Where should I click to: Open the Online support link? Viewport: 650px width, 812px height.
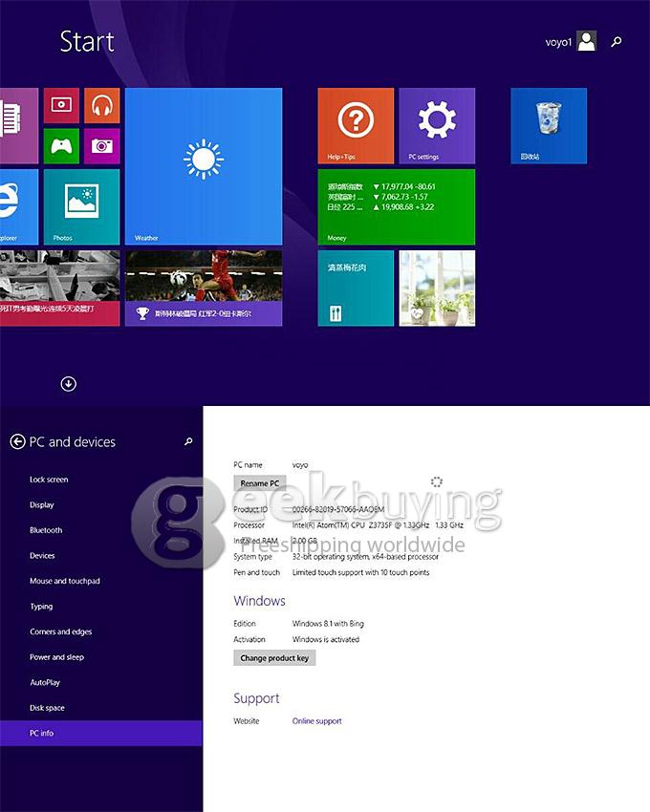316,721
